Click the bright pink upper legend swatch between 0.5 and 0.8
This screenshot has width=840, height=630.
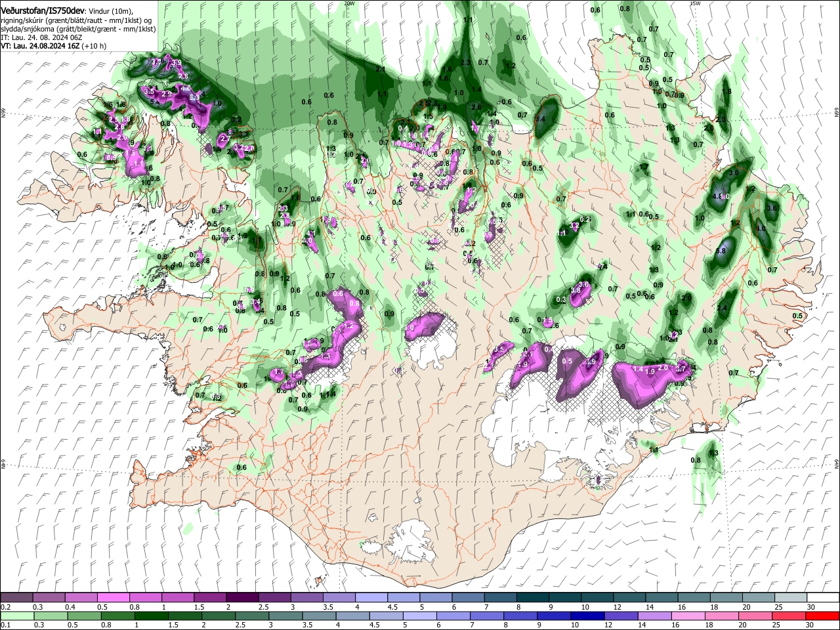pos(114,598)
